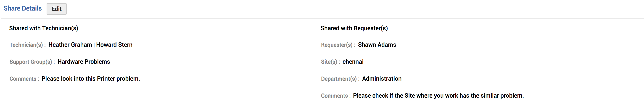Click the Shared with Requester(s) heading
Viewport: 644px width, 110px height.
click(x=354, y=28)
